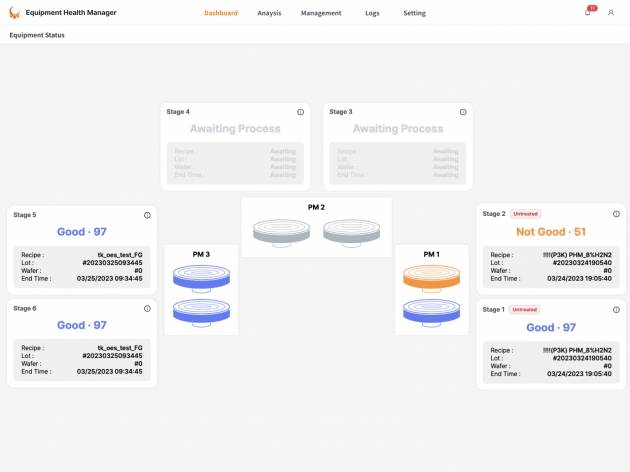
Task: Open the Anaysis tab
Action: [x=269, y=13]
